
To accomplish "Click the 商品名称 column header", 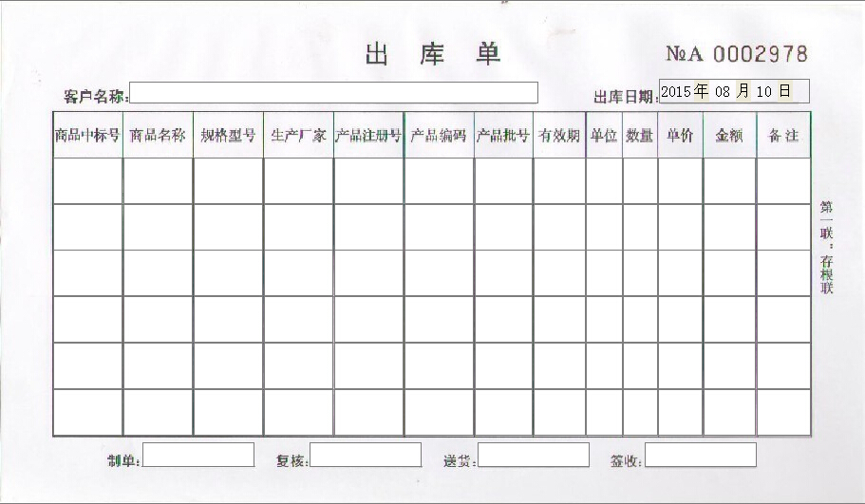I will [x=158, y=135].
